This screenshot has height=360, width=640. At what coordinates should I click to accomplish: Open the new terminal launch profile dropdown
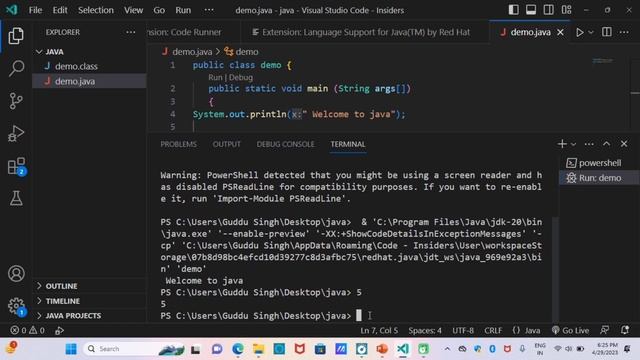point(573,144)
